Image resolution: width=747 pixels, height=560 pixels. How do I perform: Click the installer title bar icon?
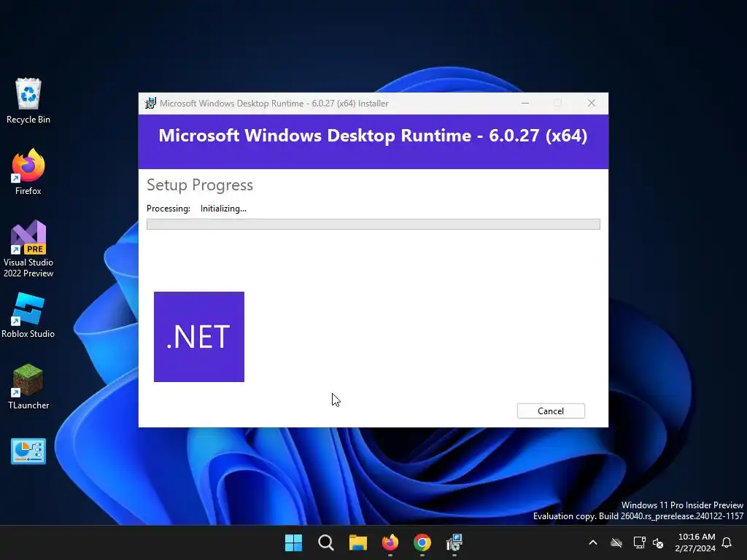tap(150, 104)
